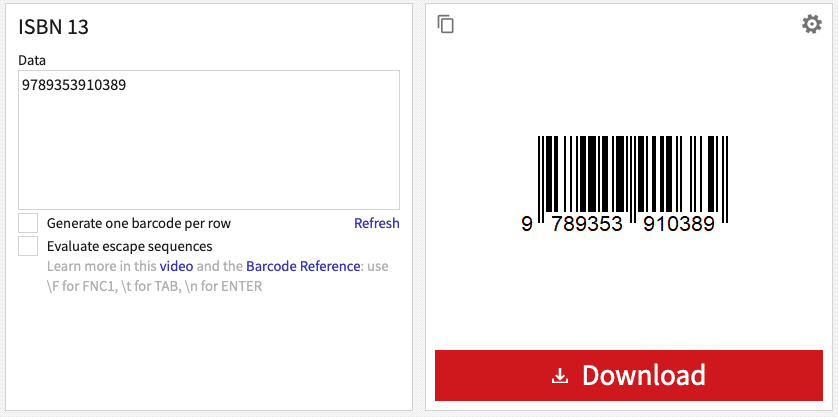This screenshot has width=838, height=417.
Task: Click the 'Generate one barcode per row' label text
Action: click(x=139, y=223)
